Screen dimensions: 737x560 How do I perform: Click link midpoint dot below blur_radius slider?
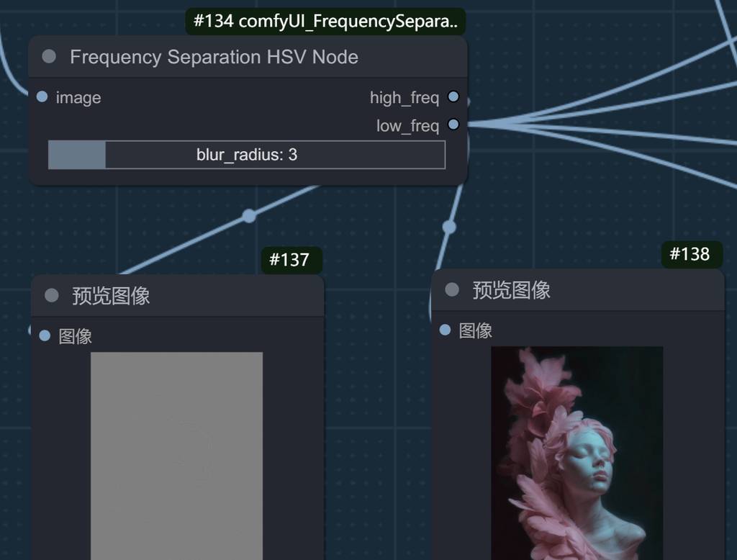(x=249, y=215)
